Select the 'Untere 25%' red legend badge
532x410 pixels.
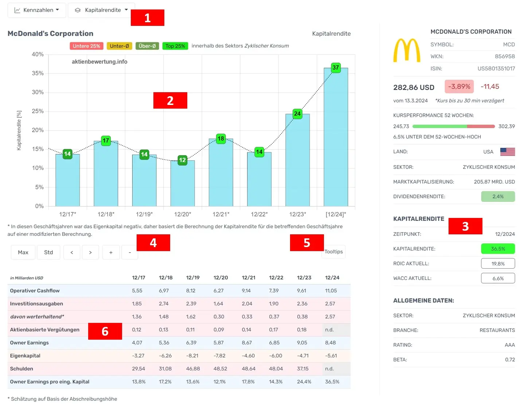(86, 46)
